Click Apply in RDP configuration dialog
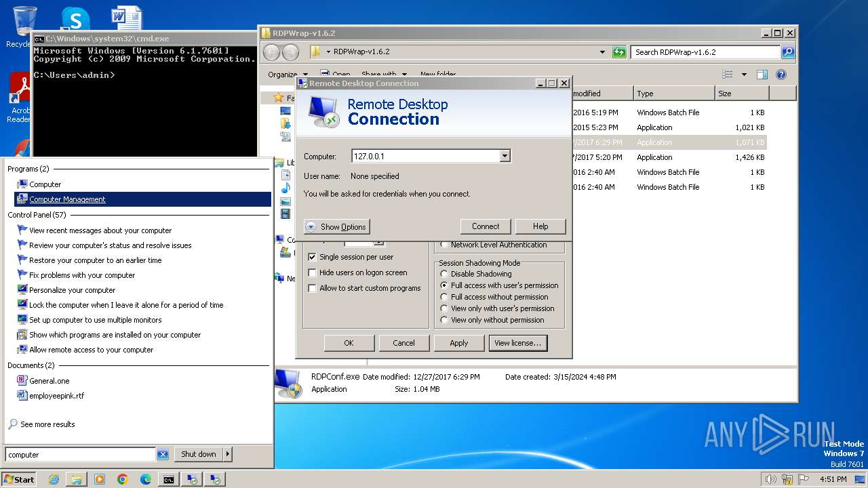Viewport: 868px width, 488px height. [459, 343]
